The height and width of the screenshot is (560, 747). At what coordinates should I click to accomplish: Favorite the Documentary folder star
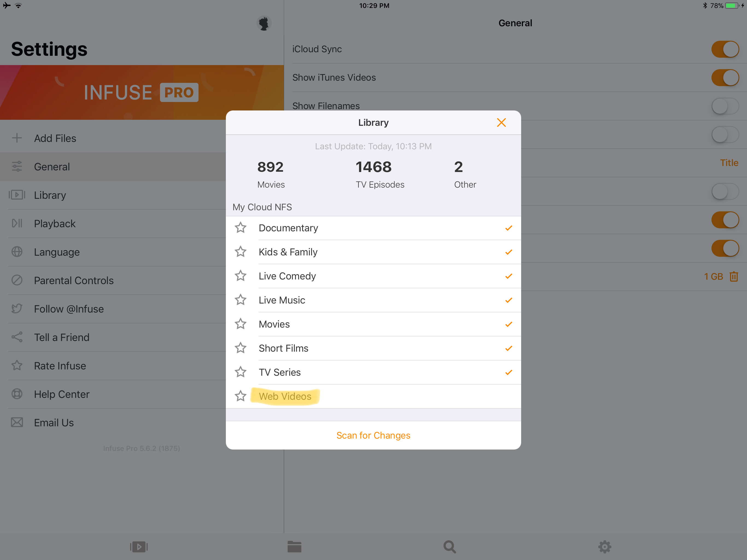coord(240,228)
